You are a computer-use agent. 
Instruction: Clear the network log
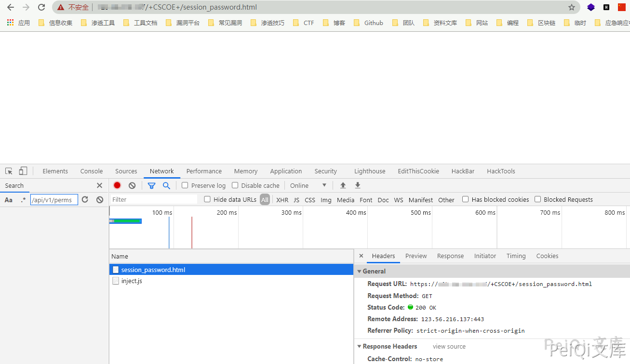pyautogui.click(x=132, y=185)
